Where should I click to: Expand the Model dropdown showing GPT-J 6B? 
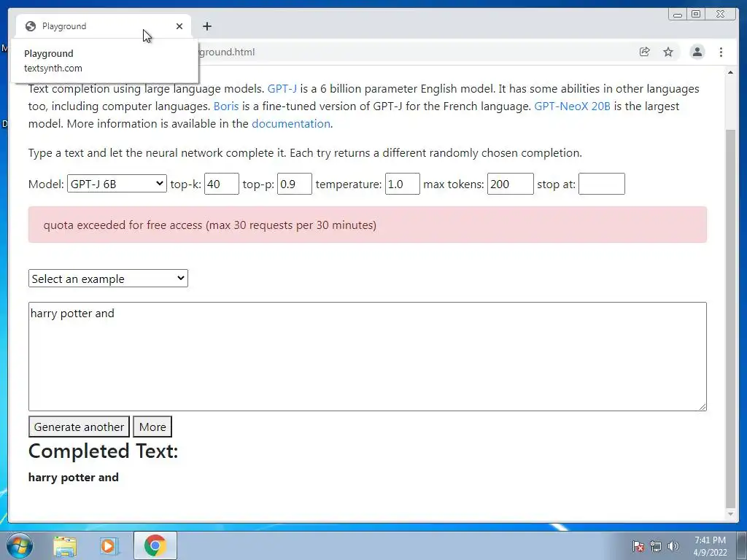[x=117, y=184]
